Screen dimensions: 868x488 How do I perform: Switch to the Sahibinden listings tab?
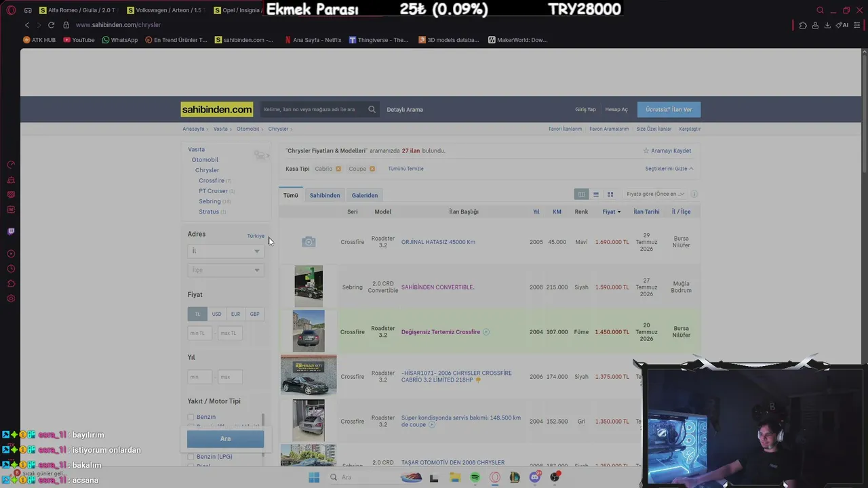(325, 195)
